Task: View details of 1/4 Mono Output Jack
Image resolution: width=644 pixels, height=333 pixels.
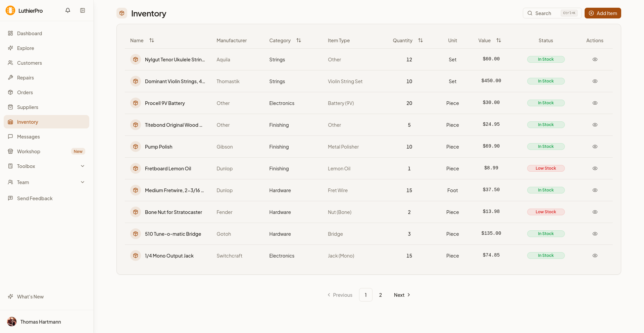Action: click(595, 256)
